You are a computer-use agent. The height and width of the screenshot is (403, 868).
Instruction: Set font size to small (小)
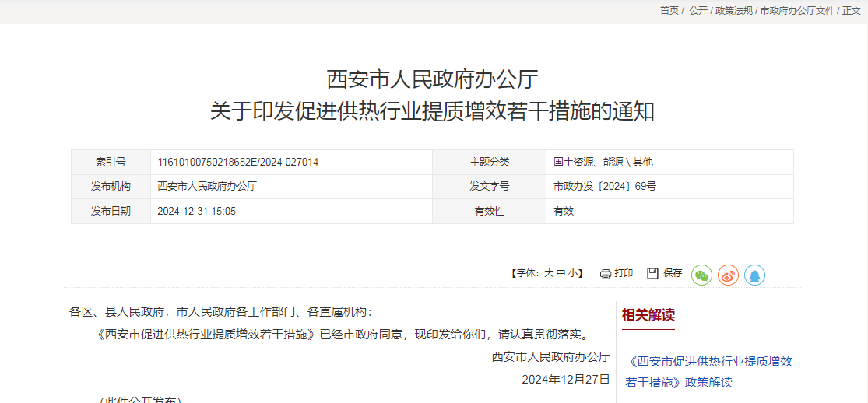572,273
